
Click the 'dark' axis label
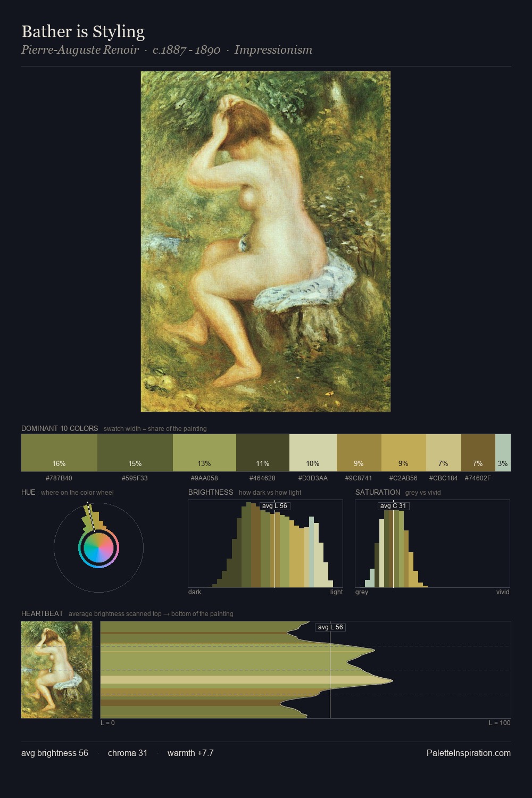[x=195, y=592]
